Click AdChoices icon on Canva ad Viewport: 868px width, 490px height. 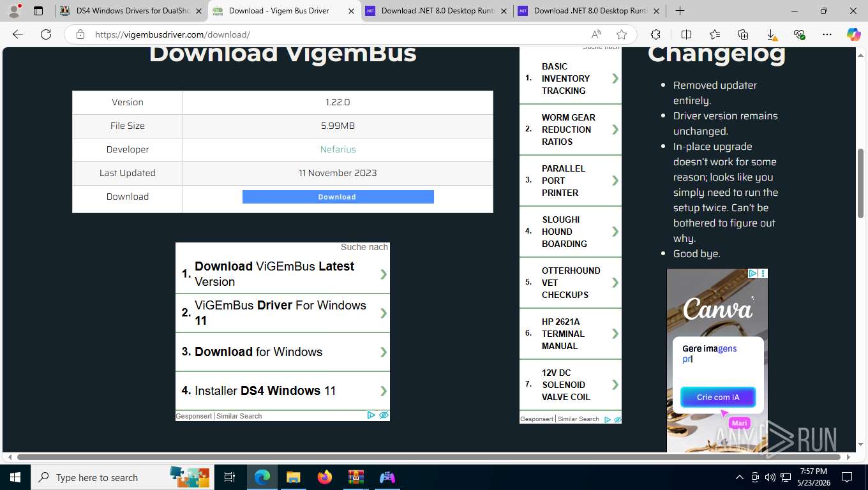click(752, 273)
